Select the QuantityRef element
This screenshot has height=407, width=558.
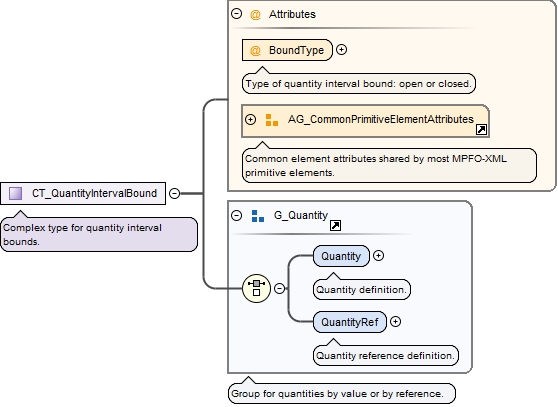(350, 322)
